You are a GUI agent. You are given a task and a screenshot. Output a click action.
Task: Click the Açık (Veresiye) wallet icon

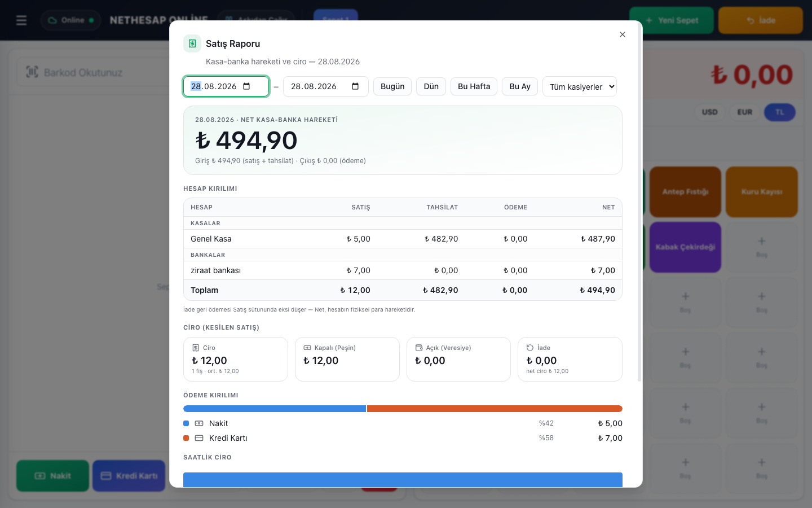[419, 348]
